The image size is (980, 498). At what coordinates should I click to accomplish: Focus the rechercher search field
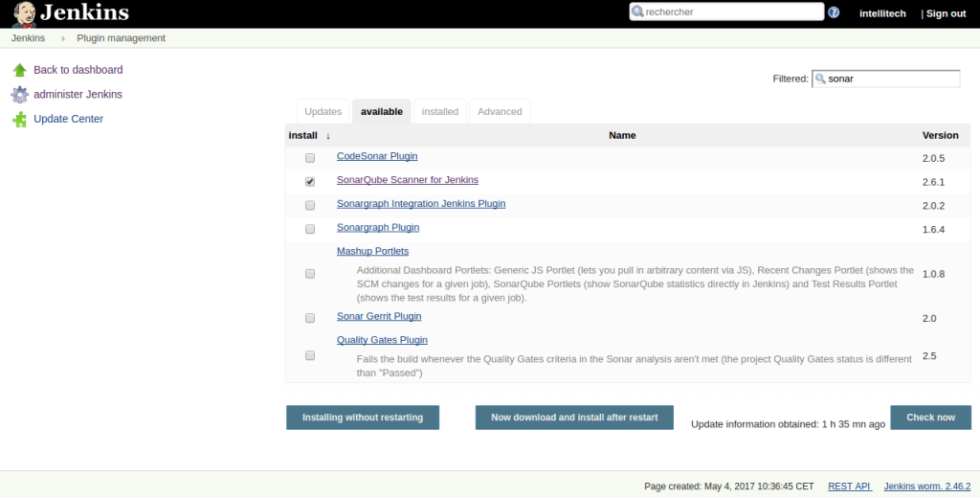pyautogui.click(x=726, y=11)
